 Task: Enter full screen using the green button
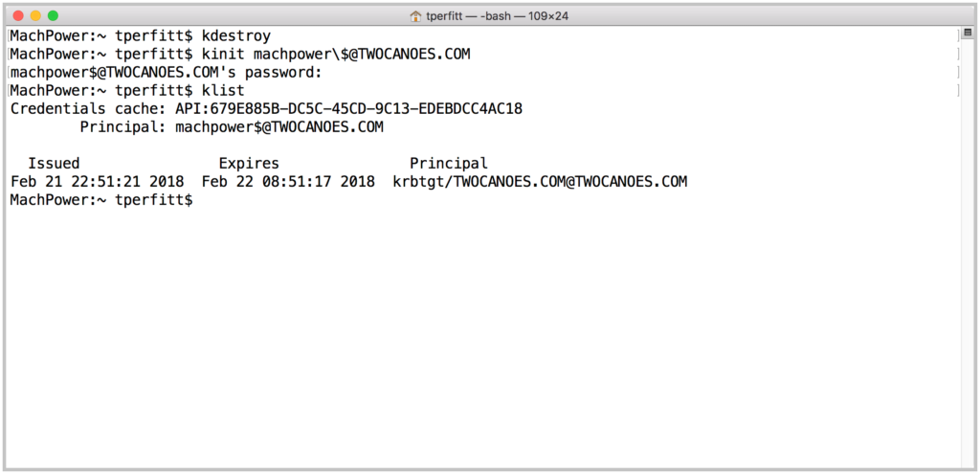click(54, 15)
